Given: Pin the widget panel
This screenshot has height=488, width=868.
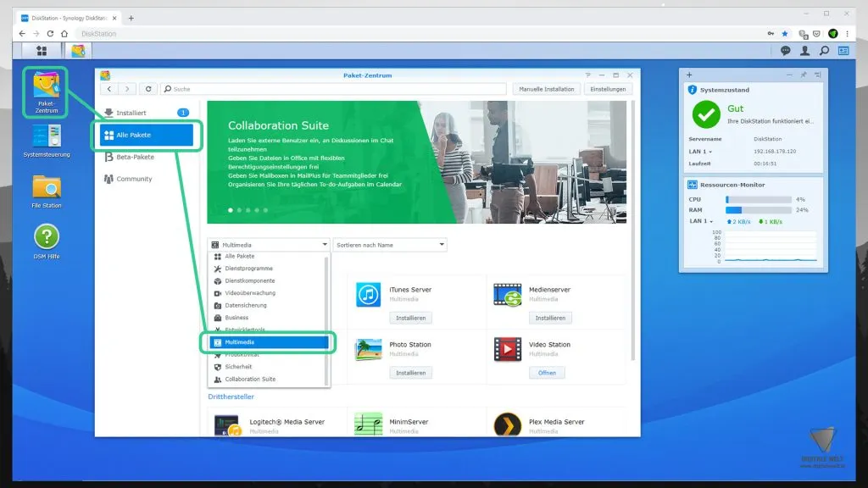Looking at the screenshot, I should pos(804,75).
